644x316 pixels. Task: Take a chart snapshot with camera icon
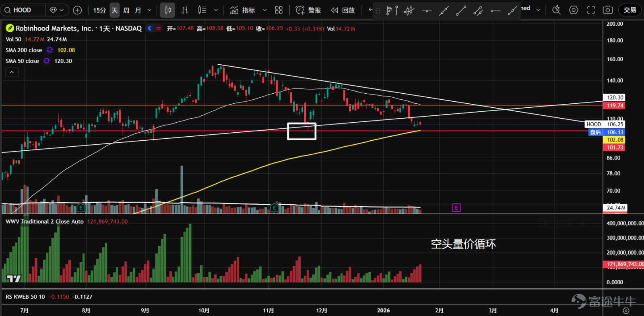(608, 10)
